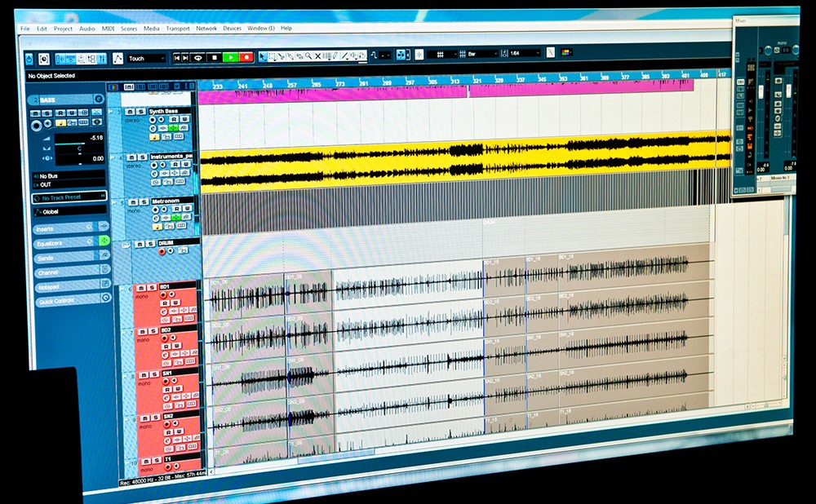816x504 pixels.
Task: Select the Object Selection arrow tool
Action: [x=264, y=56]
